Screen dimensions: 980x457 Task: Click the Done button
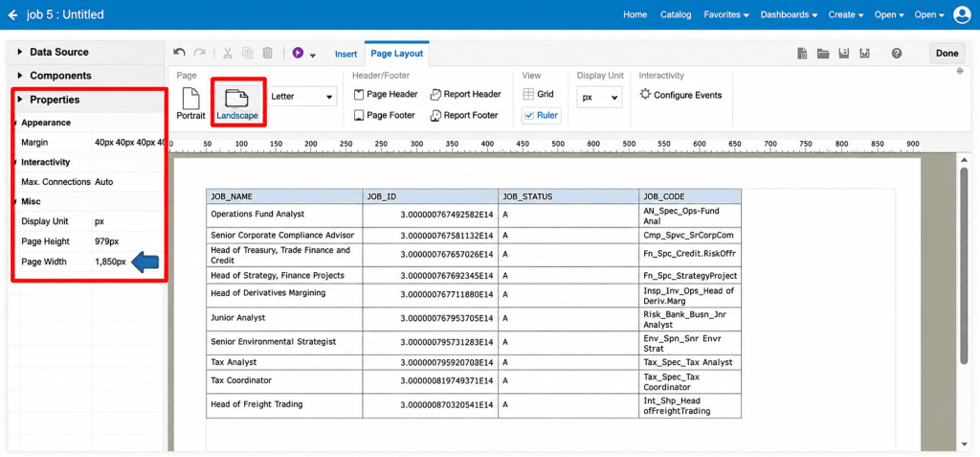(x=947, y=54)
